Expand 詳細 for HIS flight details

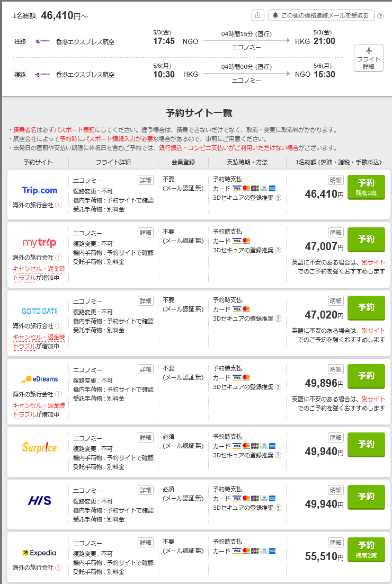[x=146, y=490]
